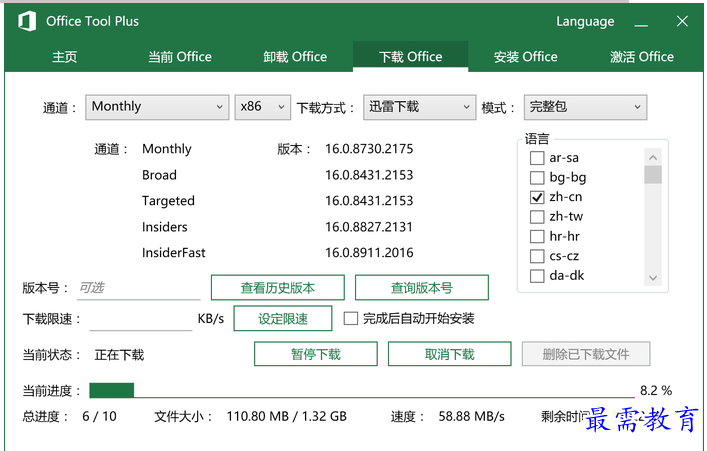The image size is (707, 451).
Task: Select the 下载 Office tab
Action: tap(410, 57)
